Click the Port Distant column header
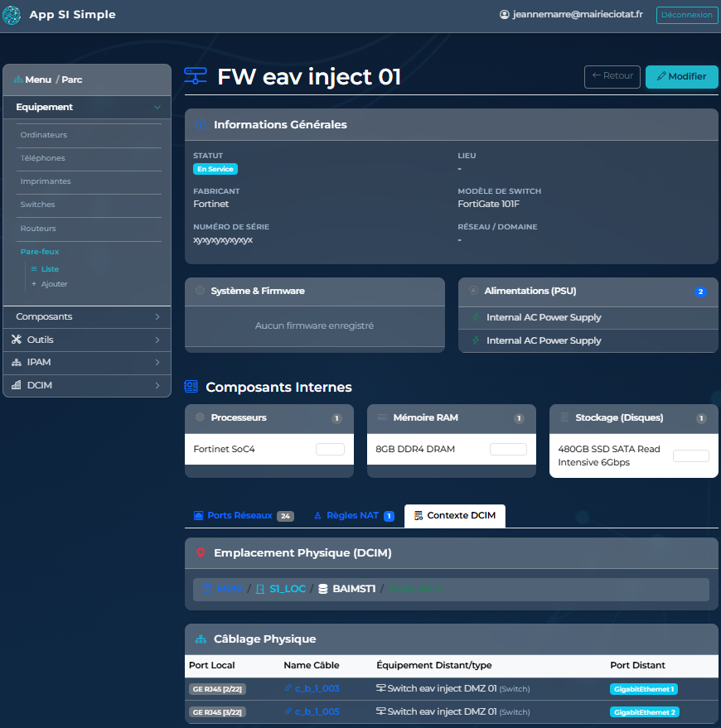 point(637,665)
